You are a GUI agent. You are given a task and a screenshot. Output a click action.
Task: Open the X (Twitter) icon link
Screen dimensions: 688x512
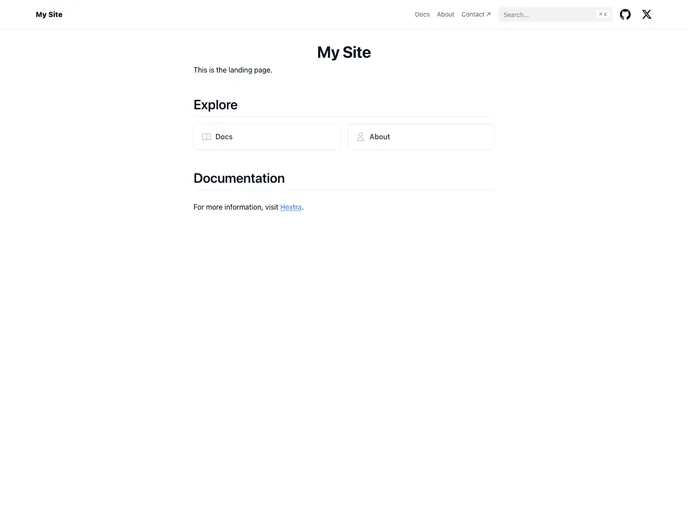(x=647, y=14)
